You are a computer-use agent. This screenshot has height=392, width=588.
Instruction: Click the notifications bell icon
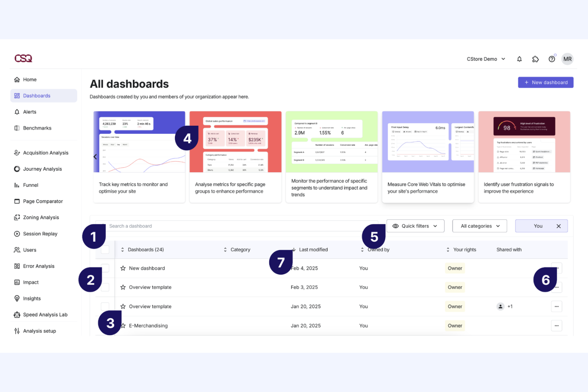pyautogui.click(x=519, y=59)
